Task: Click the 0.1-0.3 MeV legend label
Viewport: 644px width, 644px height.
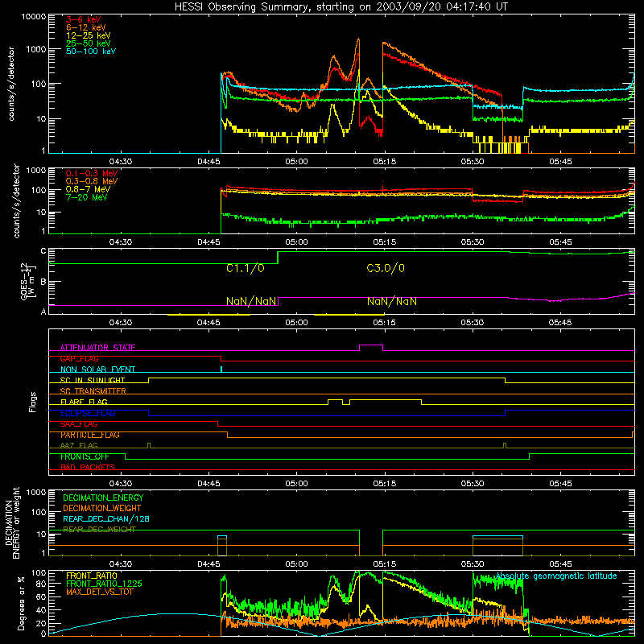Action: [92, 173]
